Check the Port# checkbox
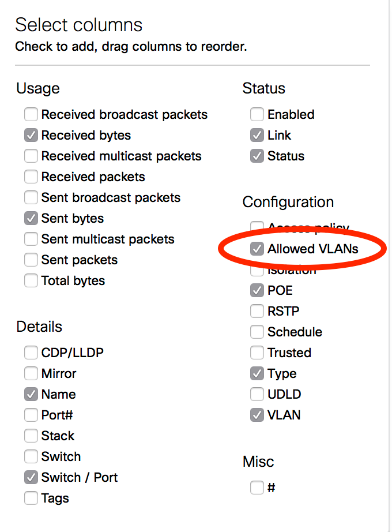The image size is (392, 532). pyautogui.click(x=31, y=415)
